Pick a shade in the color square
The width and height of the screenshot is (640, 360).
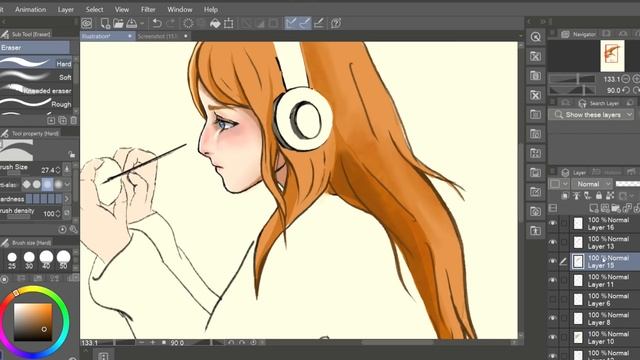click(x=33, y=322)
